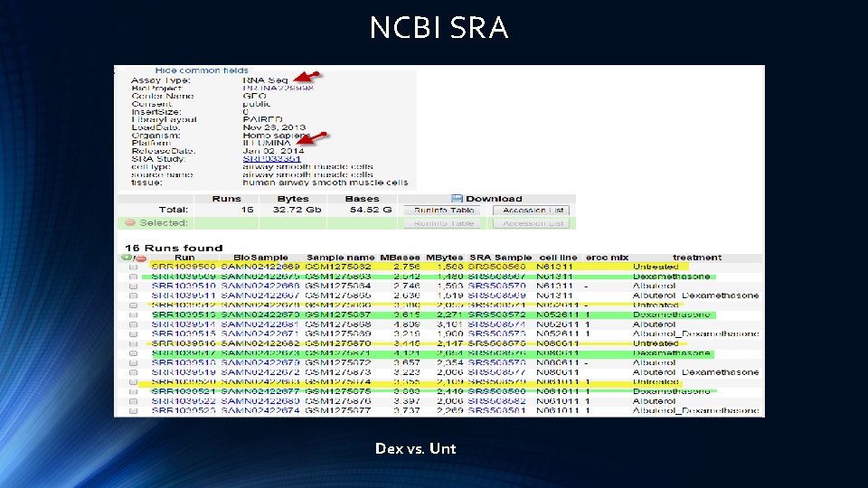
Task: Click Untreated treatment in SRR1039516 row
Action: point(656,343)
